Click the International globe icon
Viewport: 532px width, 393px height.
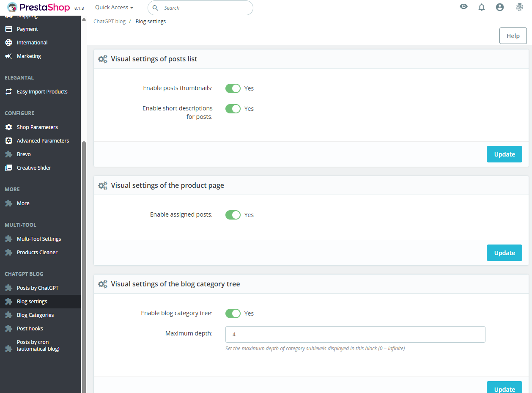[x=8, y=43]
